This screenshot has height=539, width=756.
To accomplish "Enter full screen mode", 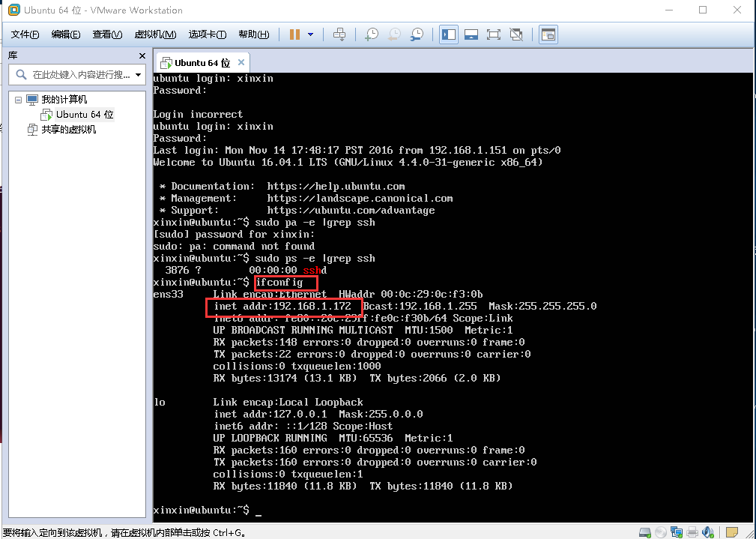I will [x=494, y=34].
